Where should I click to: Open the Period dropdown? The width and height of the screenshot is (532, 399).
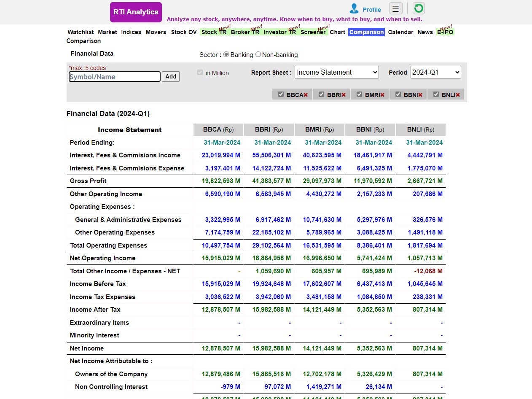click(436, 72)
